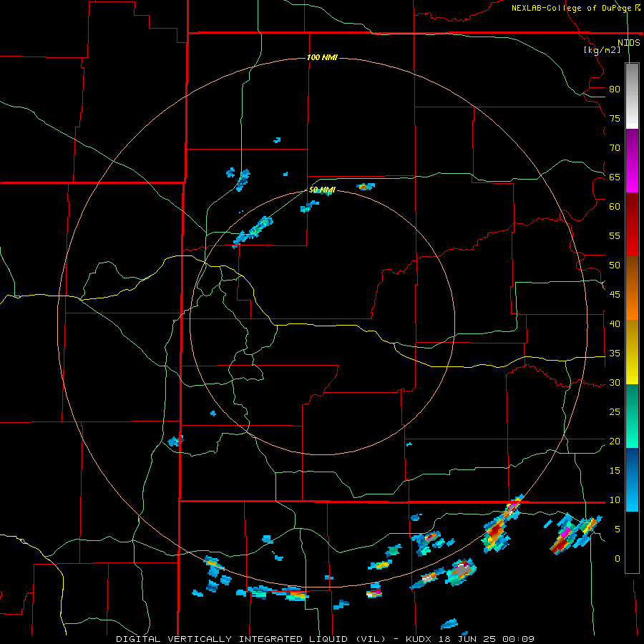Click the 15 value on the legend
The height and width of the screenshot is (644, 644).
pos(615,471)
